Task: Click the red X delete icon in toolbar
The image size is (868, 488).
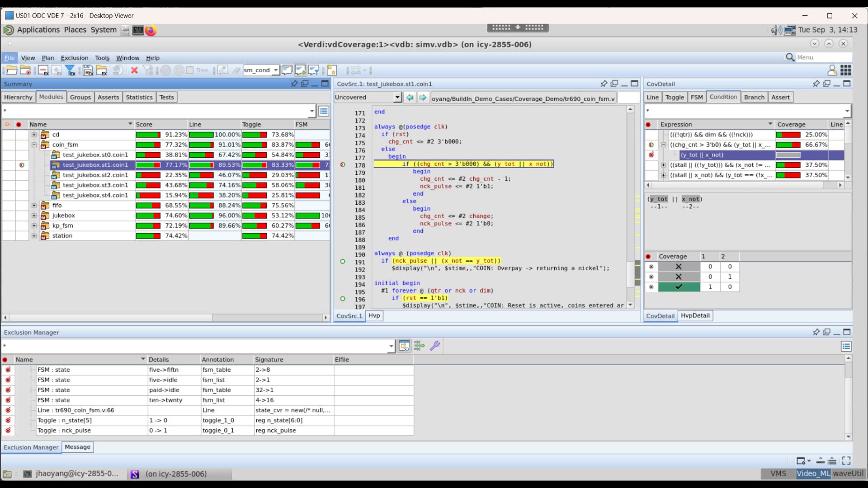Action: tap(134, 70)
